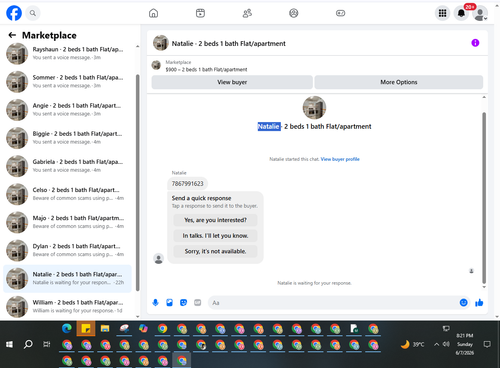
Task: Open the Gaming icon in top bar
Action: pos(340,13)
